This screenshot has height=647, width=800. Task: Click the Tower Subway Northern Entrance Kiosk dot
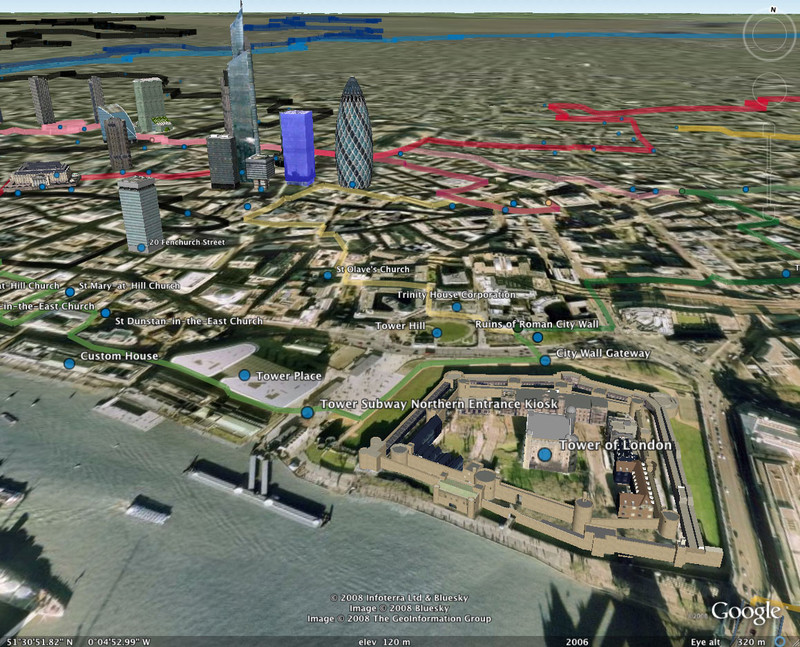click(307, 412)
